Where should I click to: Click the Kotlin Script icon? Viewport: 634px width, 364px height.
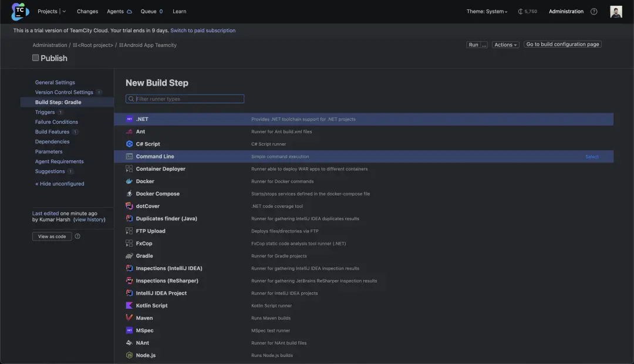[x=129, y=305]
